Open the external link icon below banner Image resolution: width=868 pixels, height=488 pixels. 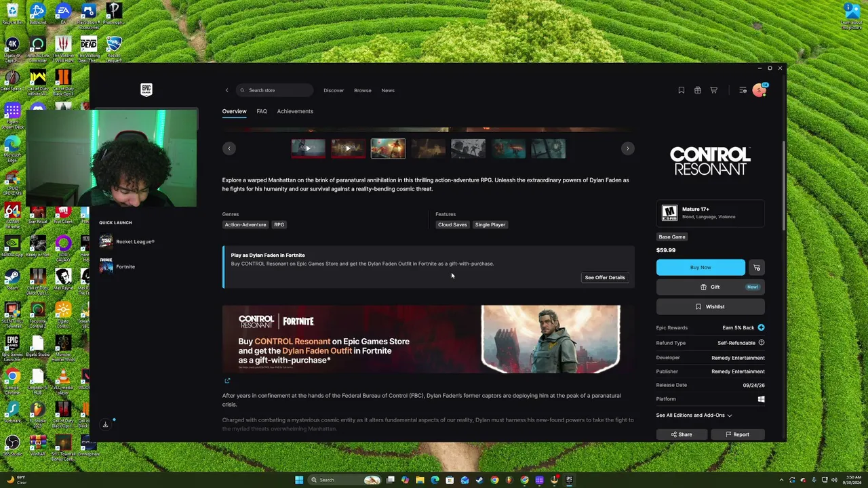click(x=227, y=381)
